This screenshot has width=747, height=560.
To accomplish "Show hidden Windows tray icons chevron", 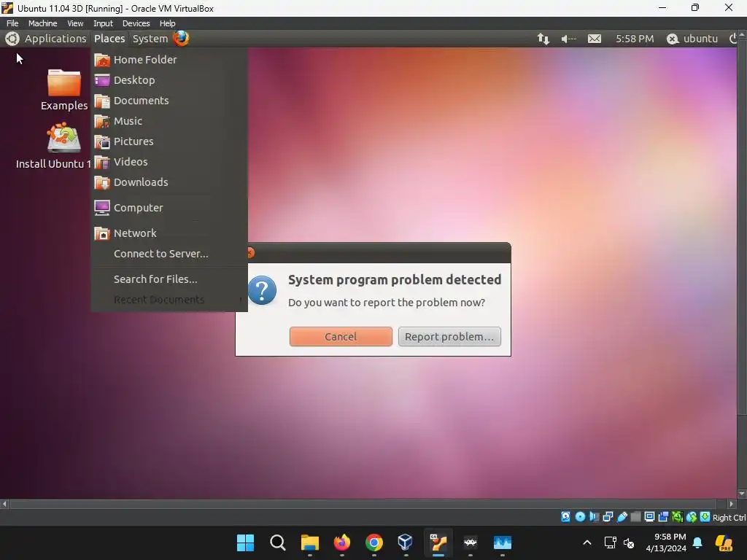I will (587, 542).
